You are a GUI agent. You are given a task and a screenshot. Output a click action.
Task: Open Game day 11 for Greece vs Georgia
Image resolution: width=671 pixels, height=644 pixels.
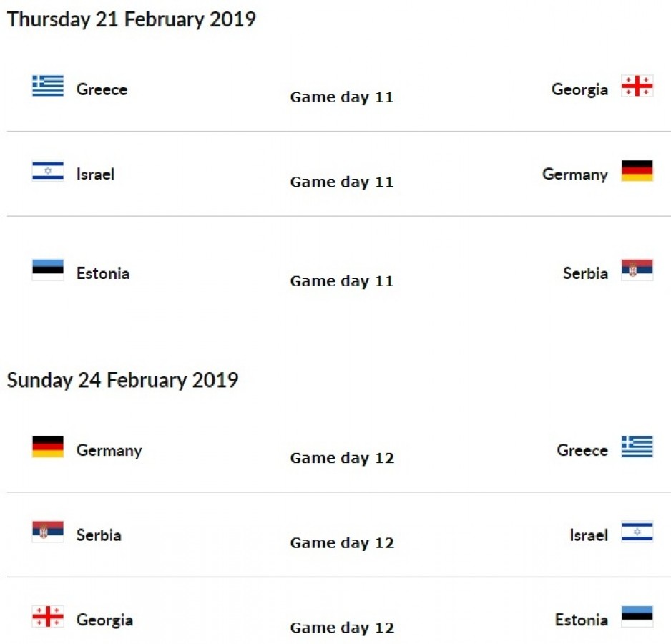(342, 97)
